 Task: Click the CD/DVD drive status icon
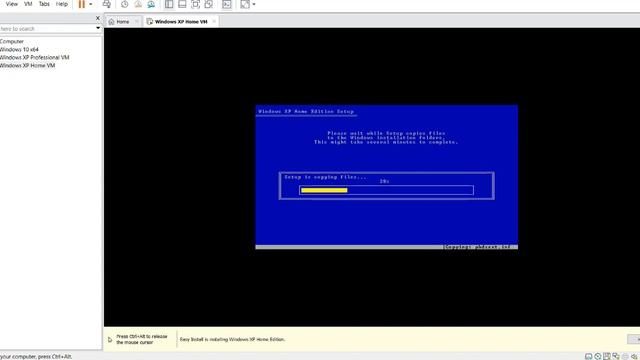click(598, 356)
